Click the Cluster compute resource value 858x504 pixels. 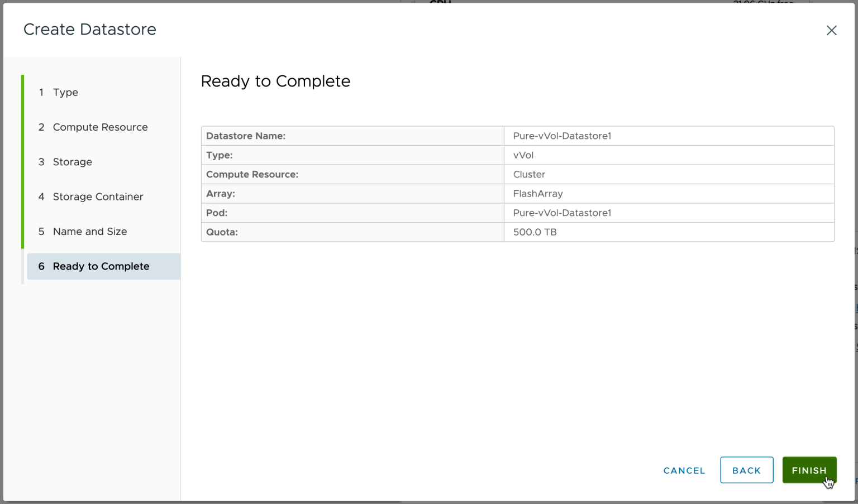pos(529,175)
